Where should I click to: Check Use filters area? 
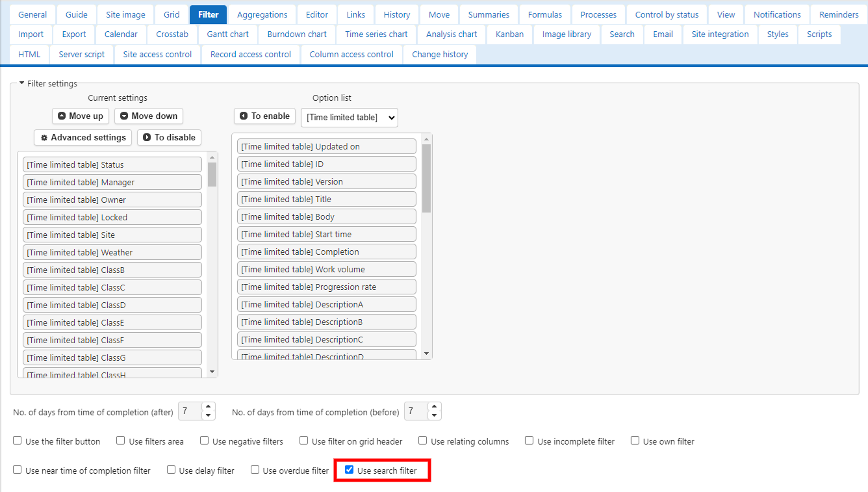pyautogui.click(x=121, y=441)
